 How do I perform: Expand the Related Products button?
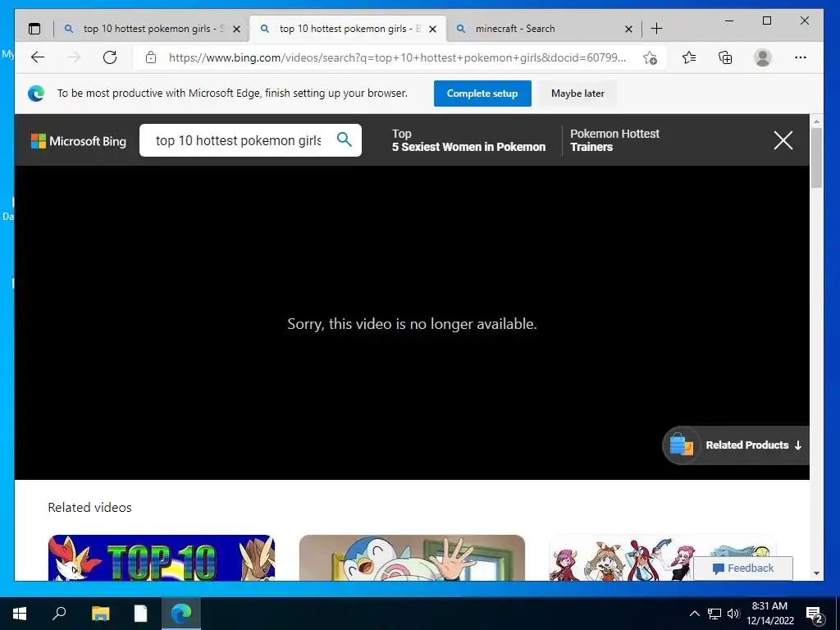736,445
